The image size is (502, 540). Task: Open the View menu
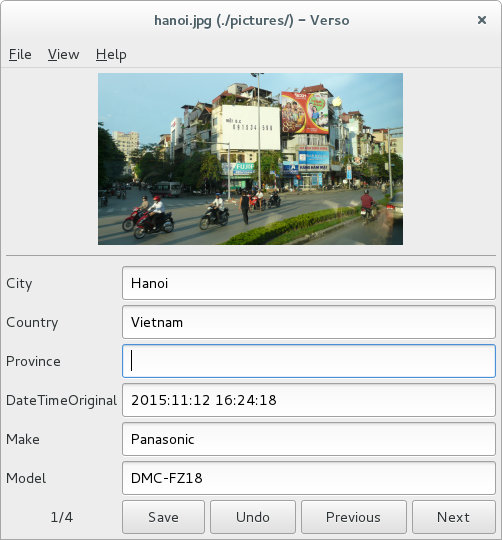[x=64, y=54]
